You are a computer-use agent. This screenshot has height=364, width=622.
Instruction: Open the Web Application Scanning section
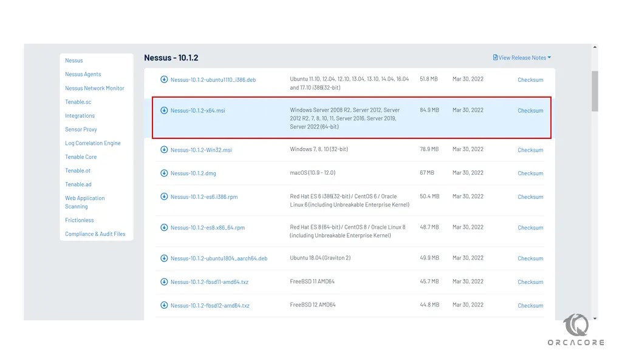[84, 201]
